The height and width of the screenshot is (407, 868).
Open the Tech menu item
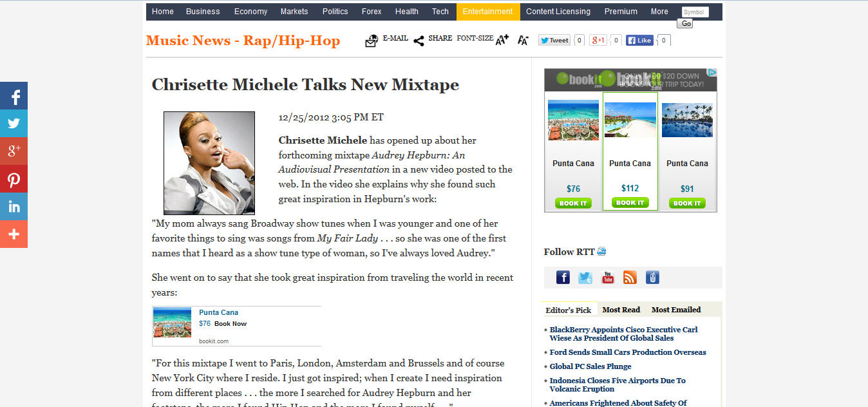(x=440, y=12)
